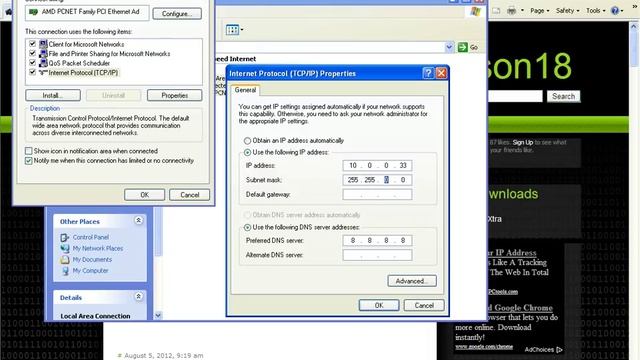Click the help question mark in TCP/IP dialog
Screen dimensions: 640x360
[x=428, y=73]
